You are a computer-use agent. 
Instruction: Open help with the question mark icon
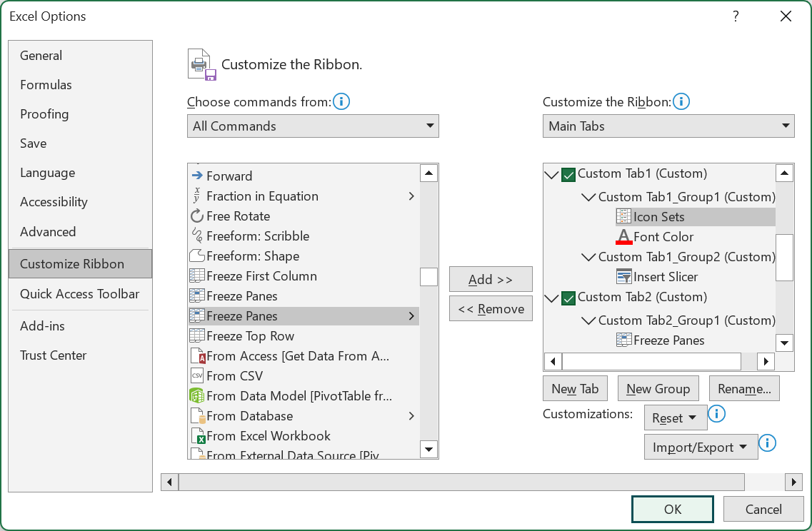(736, 16)
